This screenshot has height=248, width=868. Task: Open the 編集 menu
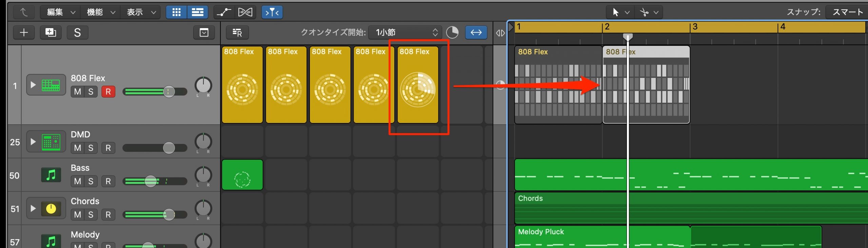click(x=60, y=12)
